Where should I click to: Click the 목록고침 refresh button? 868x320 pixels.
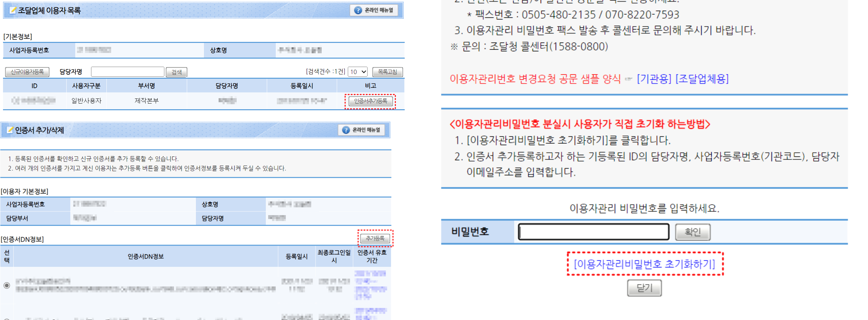coord(387,71)
